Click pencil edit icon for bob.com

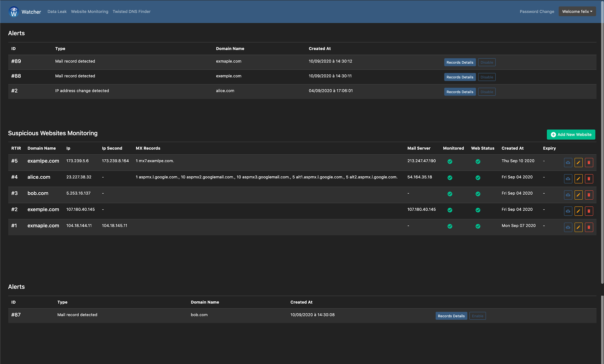click(x=578, y=195)
